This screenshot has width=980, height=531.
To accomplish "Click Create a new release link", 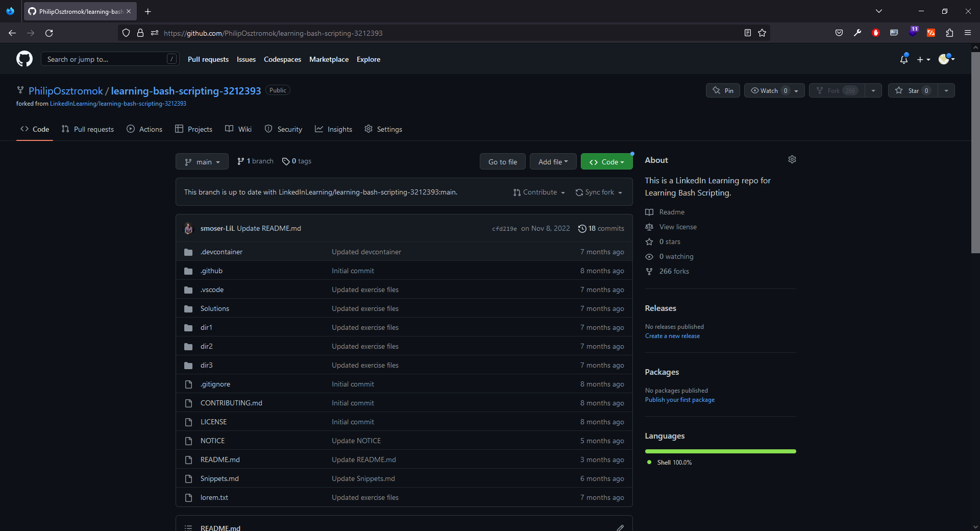I will (672, 336).
